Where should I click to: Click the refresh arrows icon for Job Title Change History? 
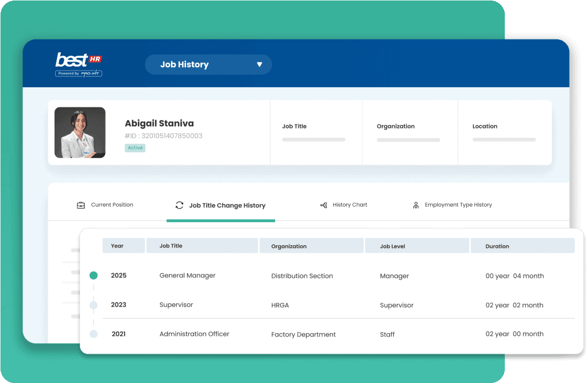(179, 205)
